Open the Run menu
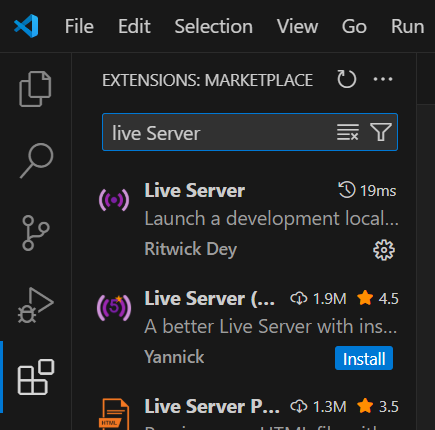 click(x=407, y=26)
